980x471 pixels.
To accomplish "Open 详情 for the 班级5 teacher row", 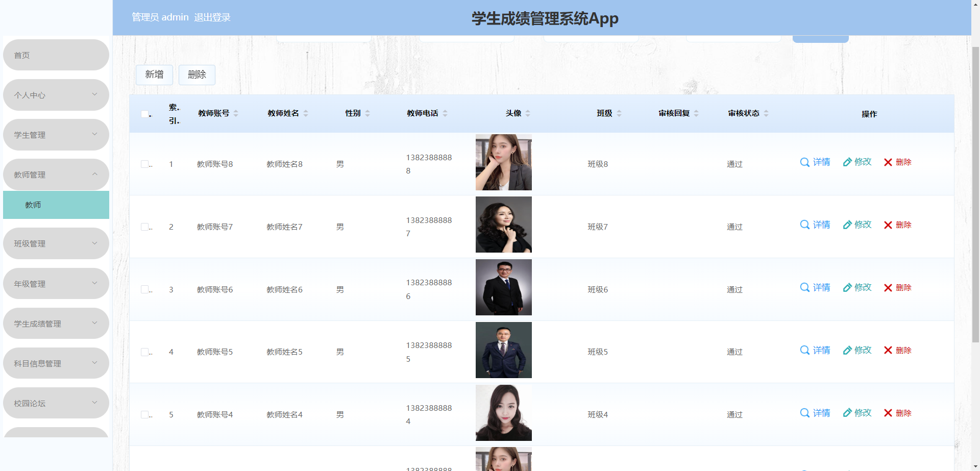I will coord(805,350).
